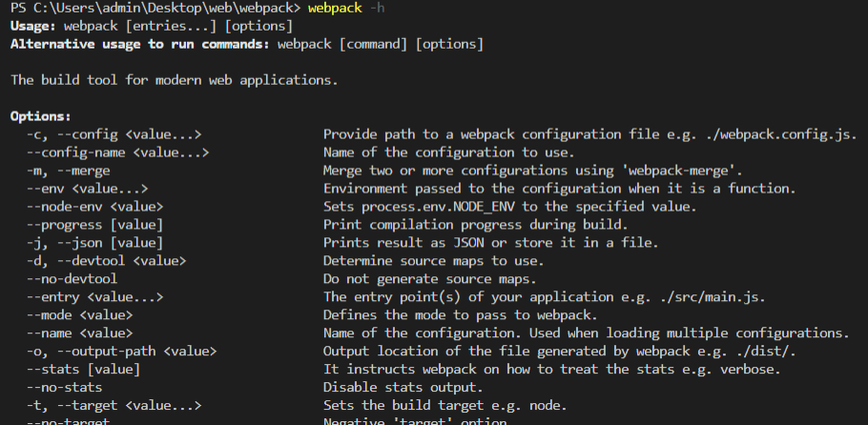Click the '-j, --json [value]' option
The image size is (868, 425).
click(94, 243)
